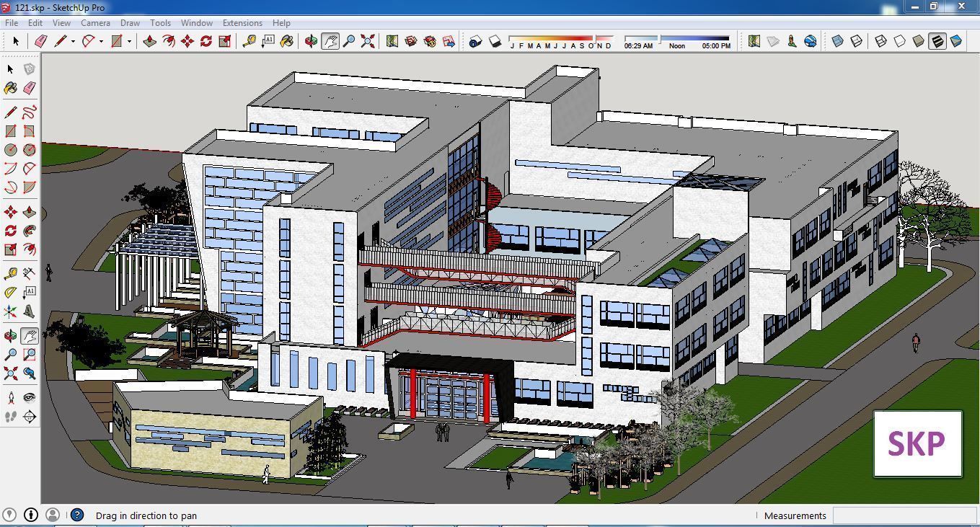Choose the Section Plane tool
This screenshot has height=527, width=980.
pyautogui.click(x=29, y=417)
